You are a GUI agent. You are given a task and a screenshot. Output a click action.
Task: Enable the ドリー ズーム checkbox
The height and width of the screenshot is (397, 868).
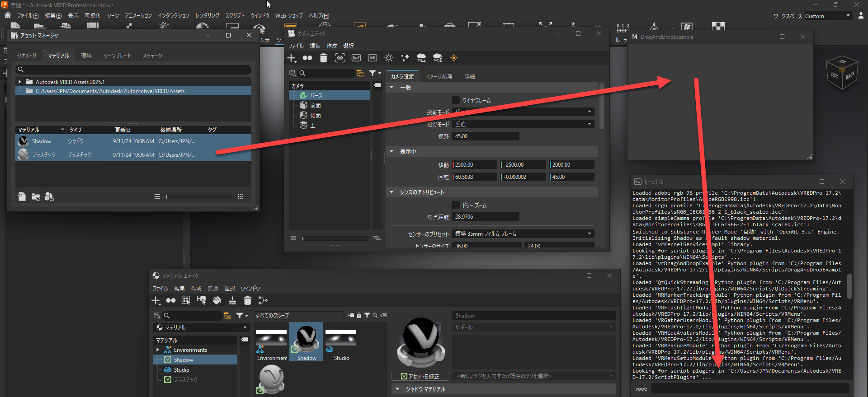pos(456,205)
